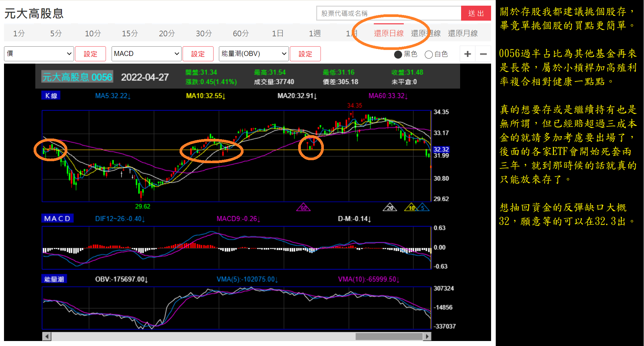Click 設定 button next to MACD dropdown

coord(198,54)
